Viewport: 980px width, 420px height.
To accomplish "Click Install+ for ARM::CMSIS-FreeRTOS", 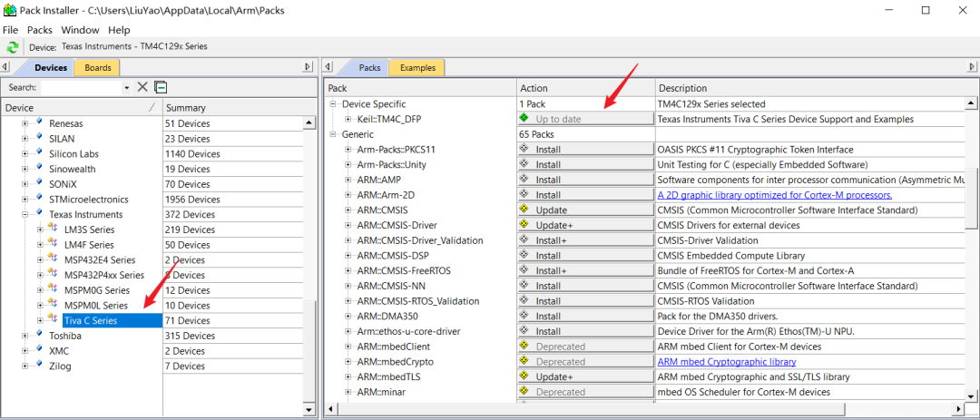I will [x=585, y=270].
